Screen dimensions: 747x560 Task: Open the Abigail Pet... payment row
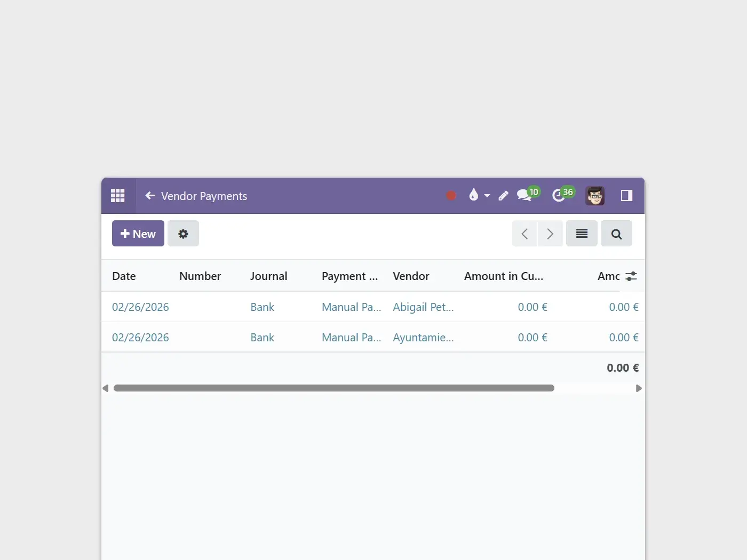(423, 307)
